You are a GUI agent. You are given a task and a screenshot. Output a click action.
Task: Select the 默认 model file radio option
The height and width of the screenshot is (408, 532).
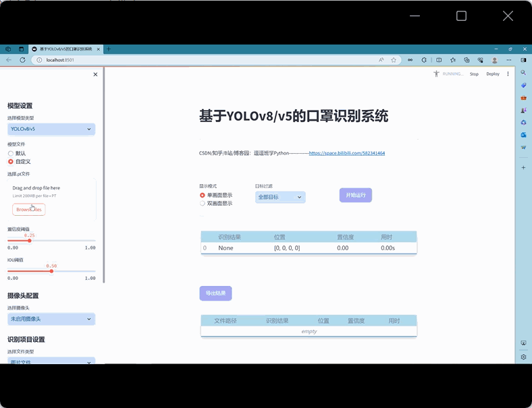tap(11, 154)
